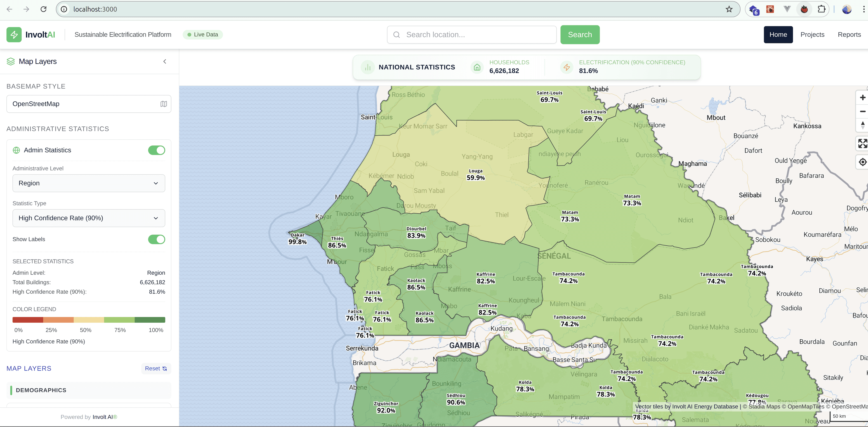Click the Map Layers stack icon

11,61
